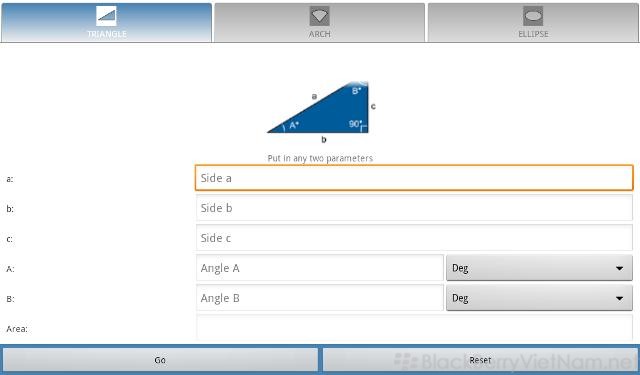Switch to the ARCH tab
This screenshot has height=375, width=640.
pyautogui.click(x=319, y=22)
